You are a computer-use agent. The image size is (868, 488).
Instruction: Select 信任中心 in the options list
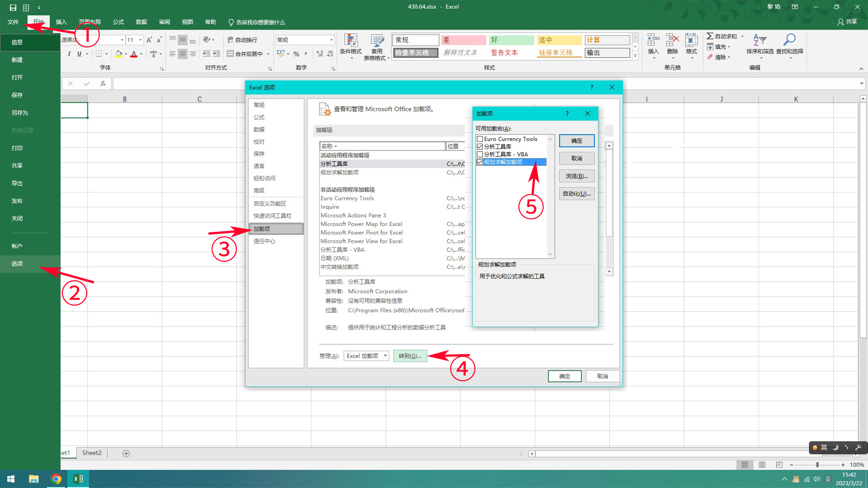(x=264, y=241)
